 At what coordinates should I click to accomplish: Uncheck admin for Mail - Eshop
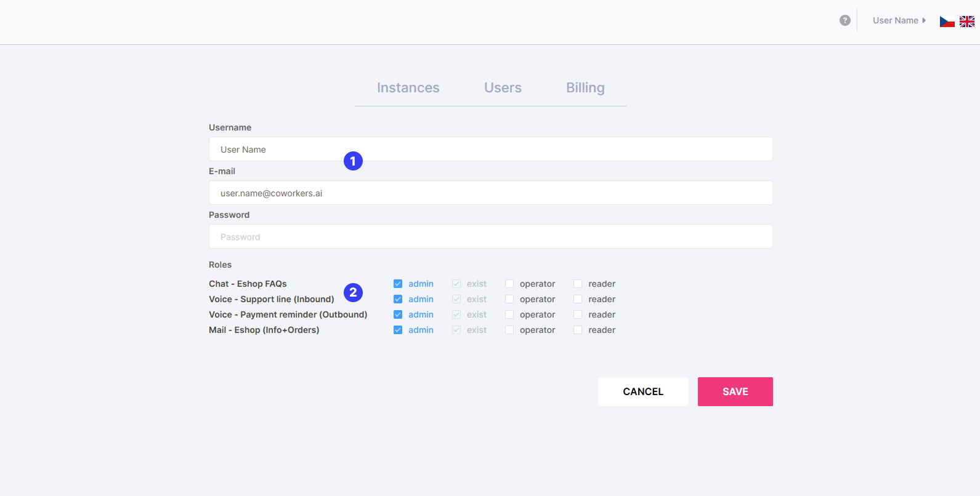coord(398,330)
